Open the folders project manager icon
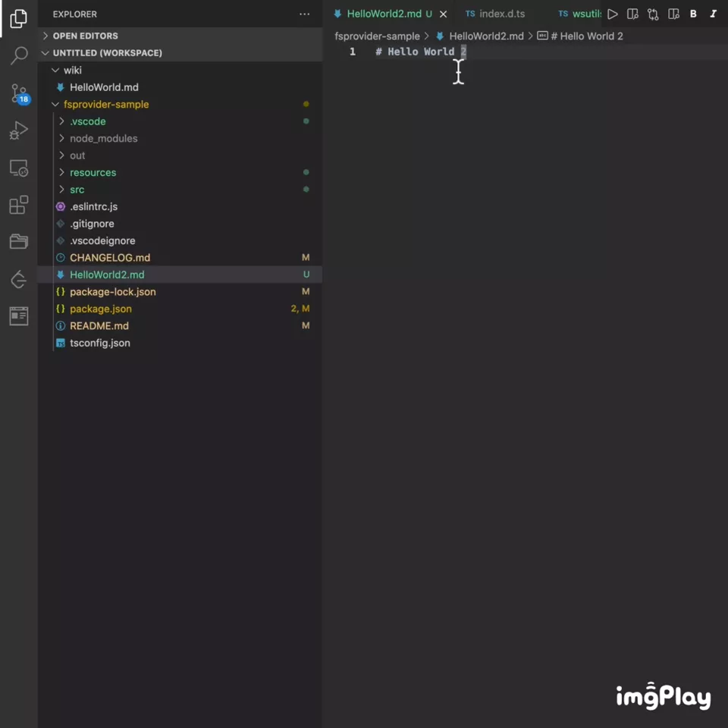 (x=18, y=241)
